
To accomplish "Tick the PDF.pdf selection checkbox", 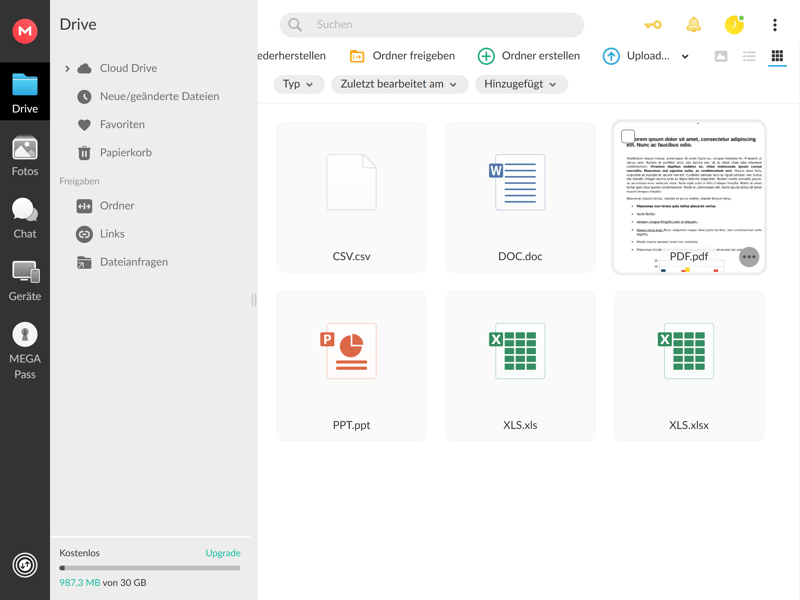I will pos(628,136).
